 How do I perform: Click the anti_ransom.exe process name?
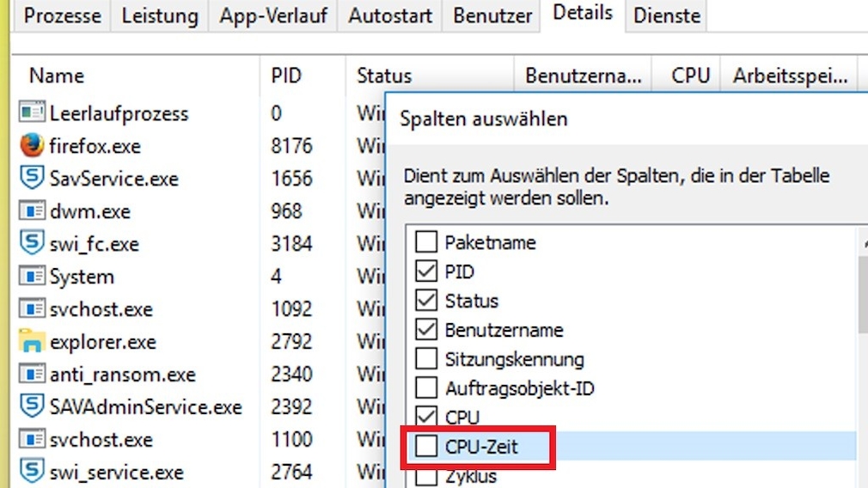click(x=123, y=375)
